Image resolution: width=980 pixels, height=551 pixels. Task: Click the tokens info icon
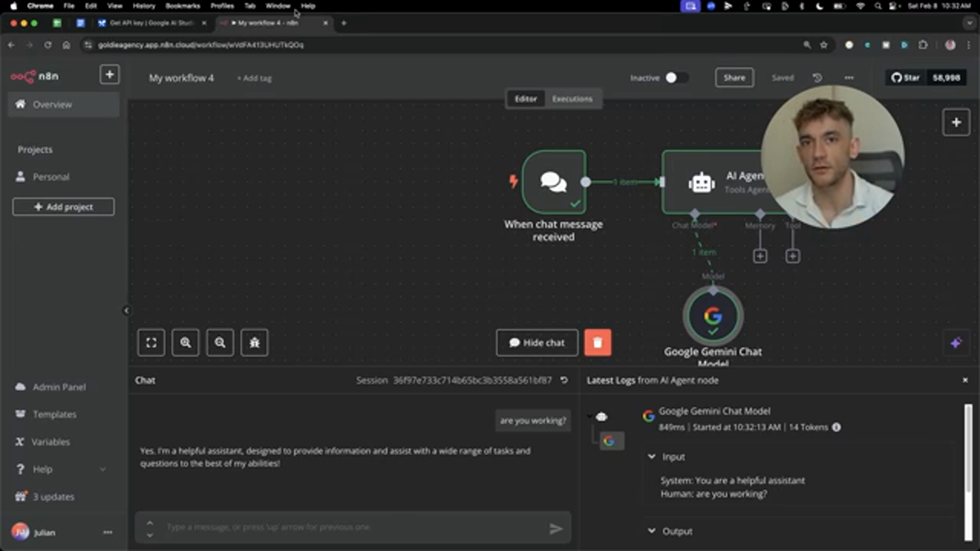pos(836,427)
